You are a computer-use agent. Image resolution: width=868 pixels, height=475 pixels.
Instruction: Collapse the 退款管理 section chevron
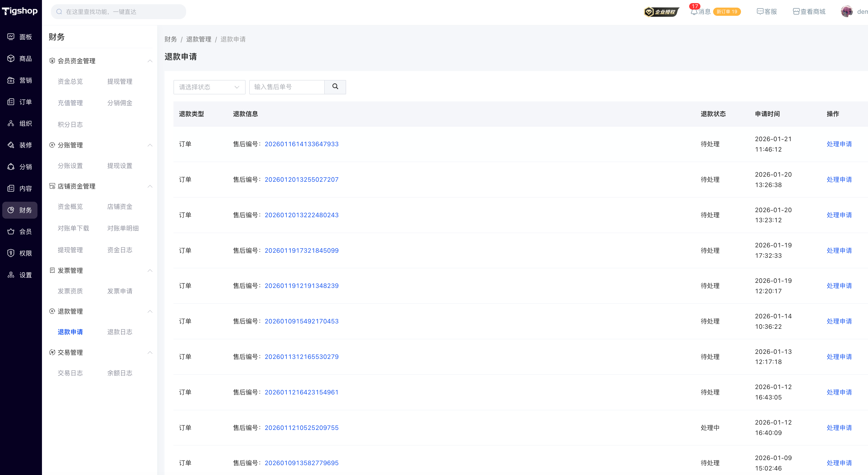(150, 312)
